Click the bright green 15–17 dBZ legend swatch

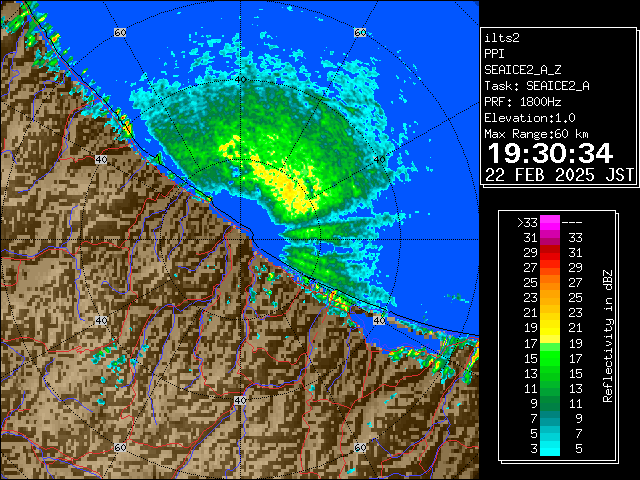click(550, 358)
